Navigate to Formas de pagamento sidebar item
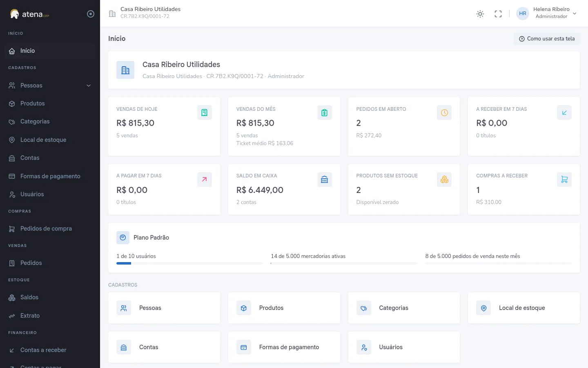 [x=50, y=176]
